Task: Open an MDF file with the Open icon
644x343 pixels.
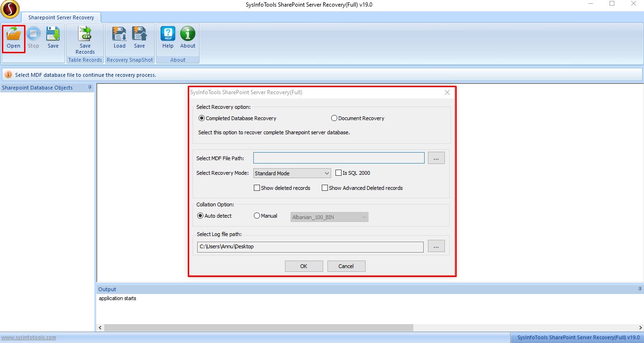Action: click(x=14, y=38)
